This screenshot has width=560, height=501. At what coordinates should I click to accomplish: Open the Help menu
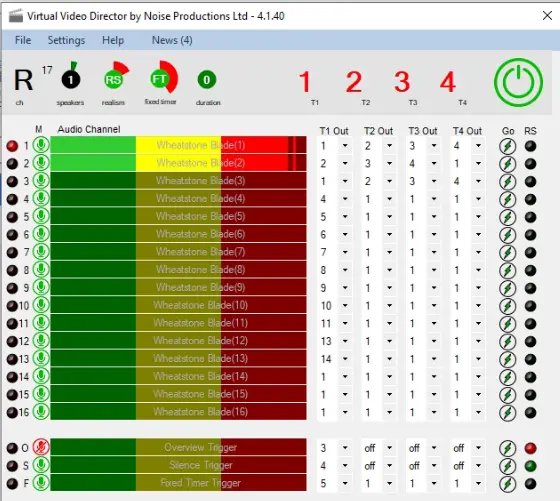click(113, 40)
